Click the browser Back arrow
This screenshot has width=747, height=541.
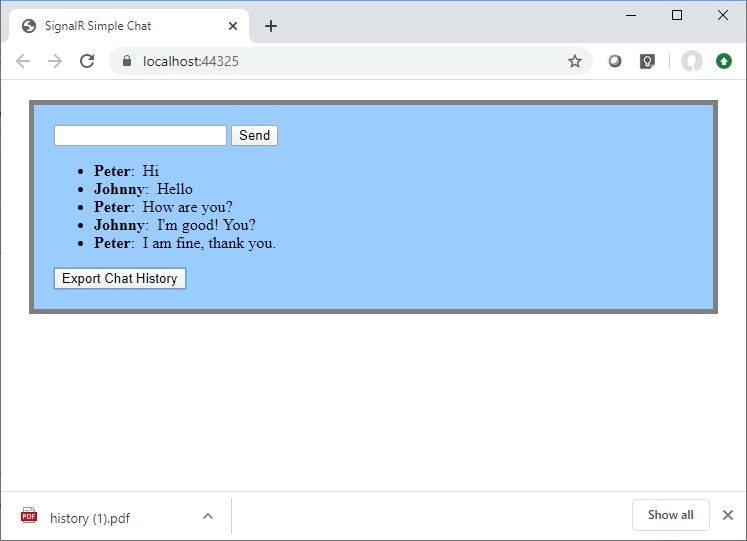[23, 61]
